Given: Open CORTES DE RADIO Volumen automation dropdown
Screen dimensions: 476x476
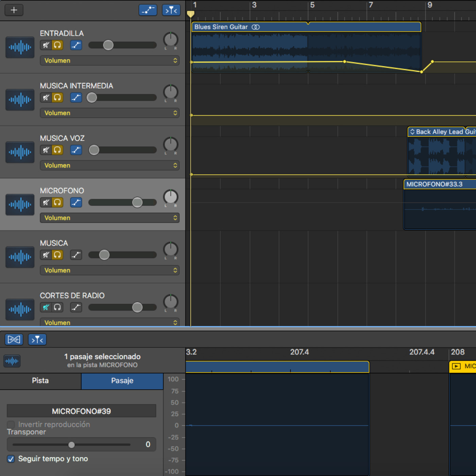Looking at the screenshot, I should tap(110, 322).
